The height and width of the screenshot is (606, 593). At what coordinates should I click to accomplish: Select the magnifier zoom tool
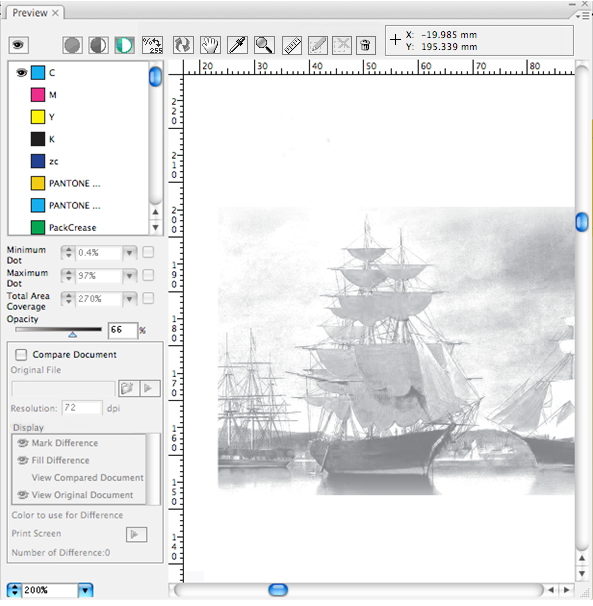tap(264, 45)
